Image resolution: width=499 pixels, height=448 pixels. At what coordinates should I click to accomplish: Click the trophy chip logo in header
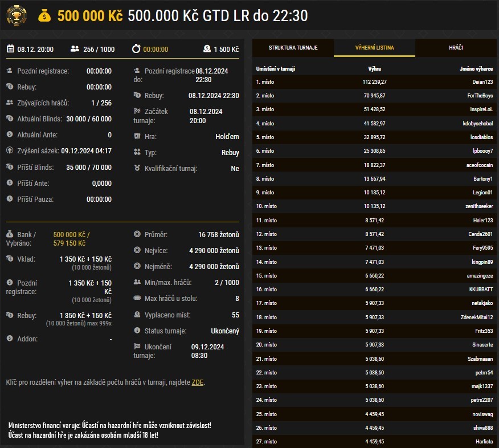pos(17,15)
